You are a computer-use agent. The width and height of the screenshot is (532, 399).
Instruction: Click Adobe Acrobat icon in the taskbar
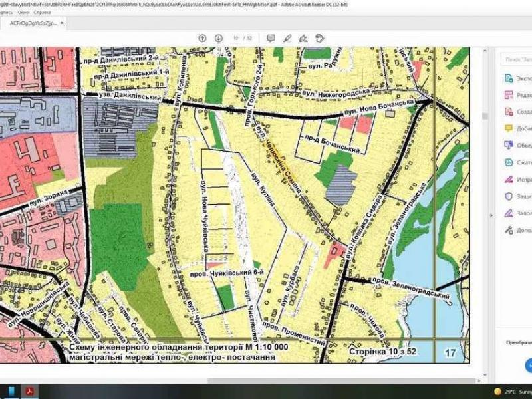[x=29, y=390]
